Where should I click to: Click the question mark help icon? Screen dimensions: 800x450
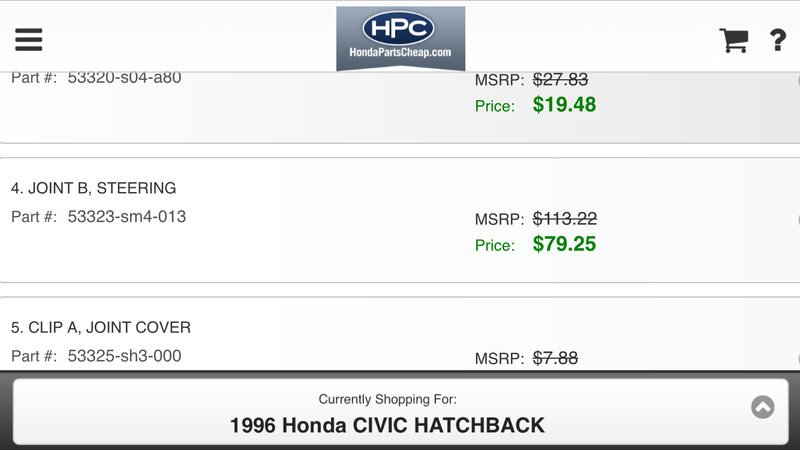777,40
